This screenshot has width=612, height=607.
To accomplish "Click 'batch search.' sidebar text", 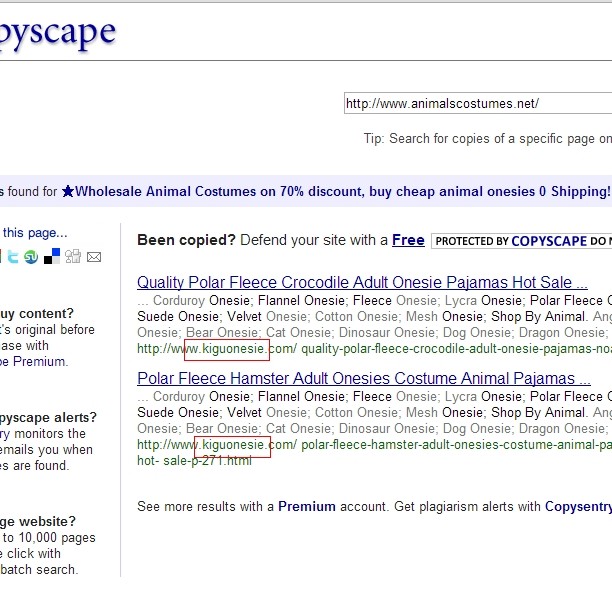I will click(x=39, y=570).
